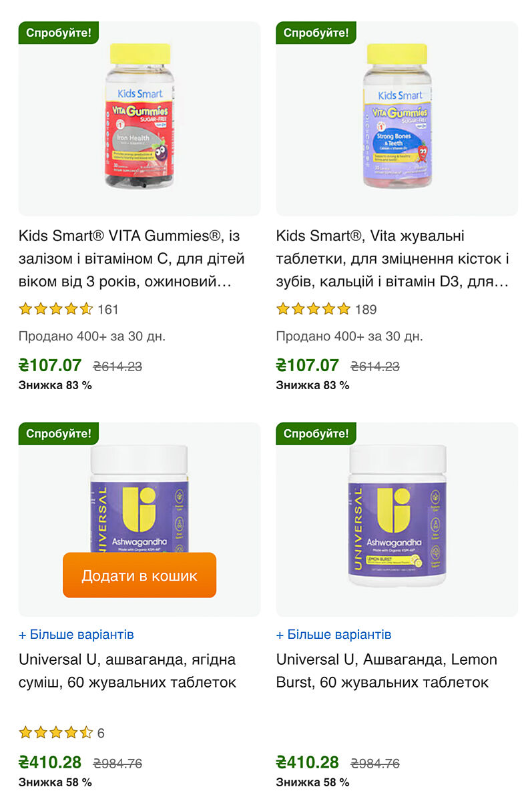Viewport: 532px width, 801px height.
Task: Click the 'Спробуйте!' badge on Lemon Burst ashwagandha
Action: point(316,433)
